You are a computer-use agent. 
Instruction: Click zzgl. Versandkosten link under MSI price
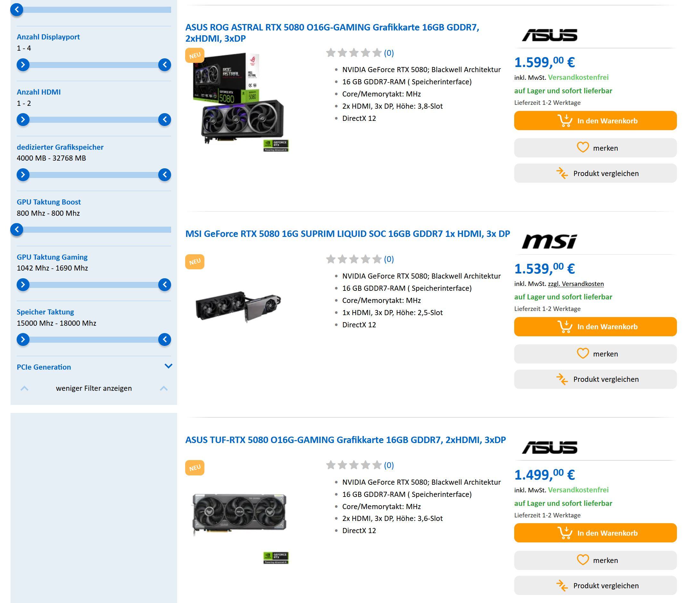tap(576, 284)
